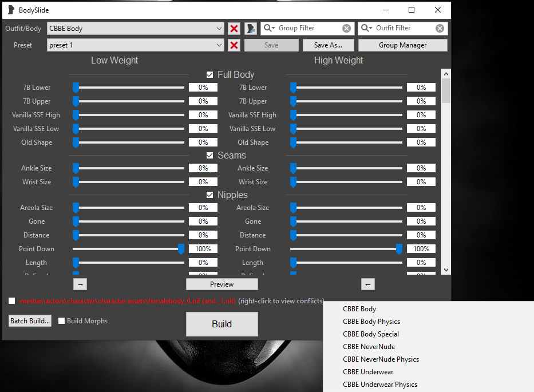Click the Low Weight Areola Size slider
Screen dimensions: 534x392
pyautogui.click(x=128, y=208)
